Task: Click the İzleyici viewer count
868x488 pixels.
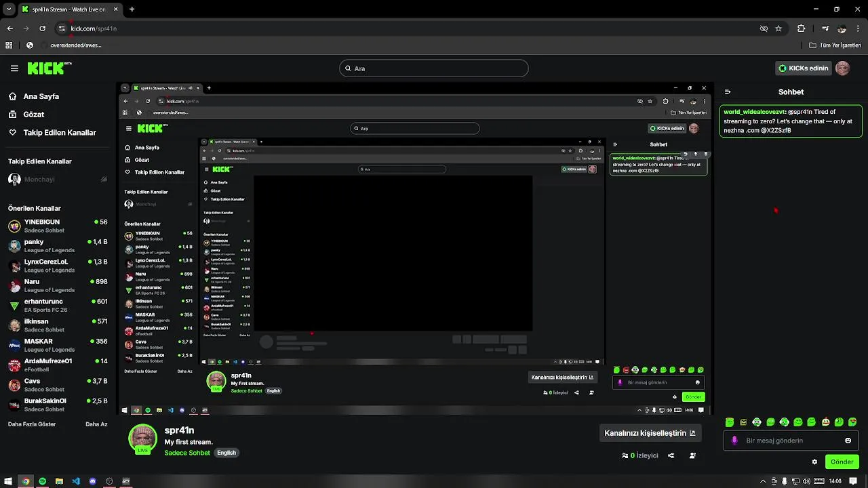Action: (x=640, y=455)
